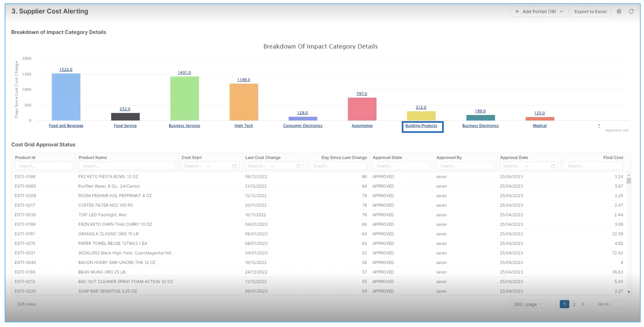Go to next page arrow in pagination
The height and width of the screenshot is (327, 644).
pos(583,304)
